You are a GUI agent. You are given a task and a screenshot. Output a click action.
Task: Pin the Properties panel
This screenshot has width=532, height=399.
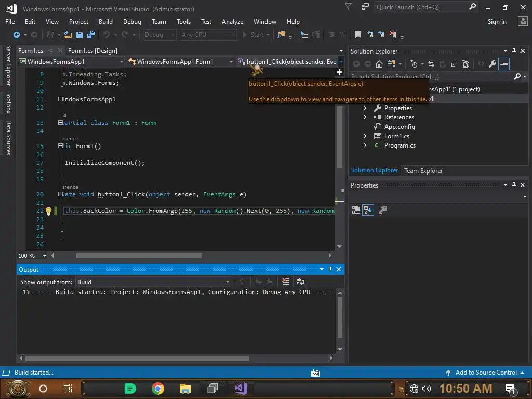click(x=514, y=185)
